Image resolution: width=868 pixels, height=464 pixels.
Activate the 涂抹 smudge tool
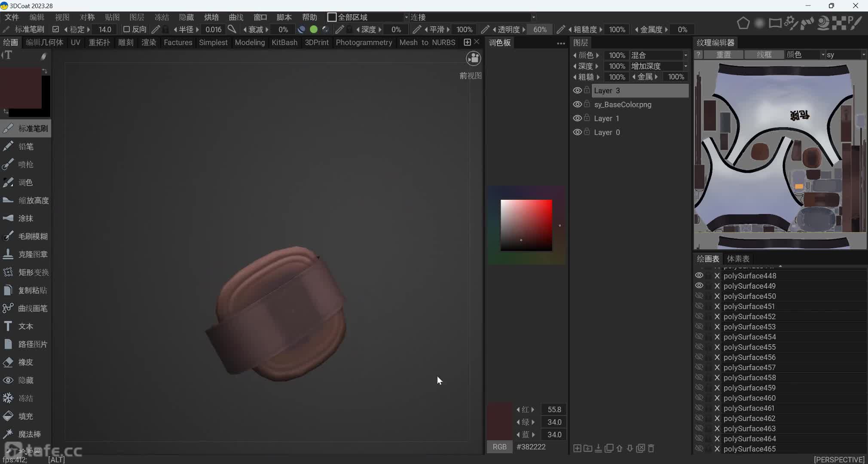pyautogui.click(x=25, y=218)
